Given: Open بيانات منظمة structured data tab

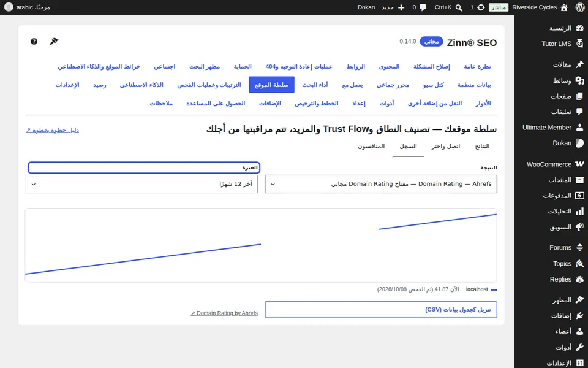Looking at the screenshot, I should pyautogui.click(x=474, y=85).
